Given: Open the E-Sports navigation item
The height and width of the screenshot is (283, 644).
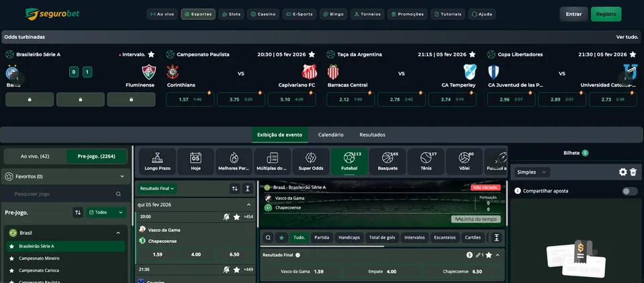Looking at the screenshot, I should (300, 14).
